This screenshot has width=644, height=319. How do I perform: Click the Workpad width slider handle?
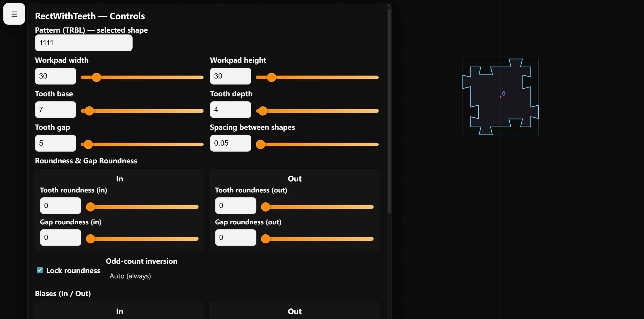click(x=96, y=77)
